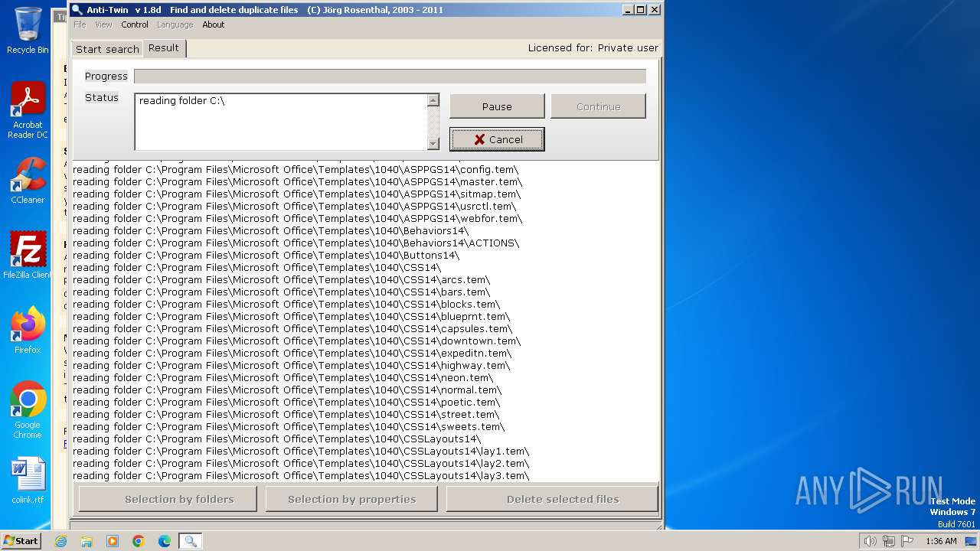Open the network tray icon

pos(889,541)
